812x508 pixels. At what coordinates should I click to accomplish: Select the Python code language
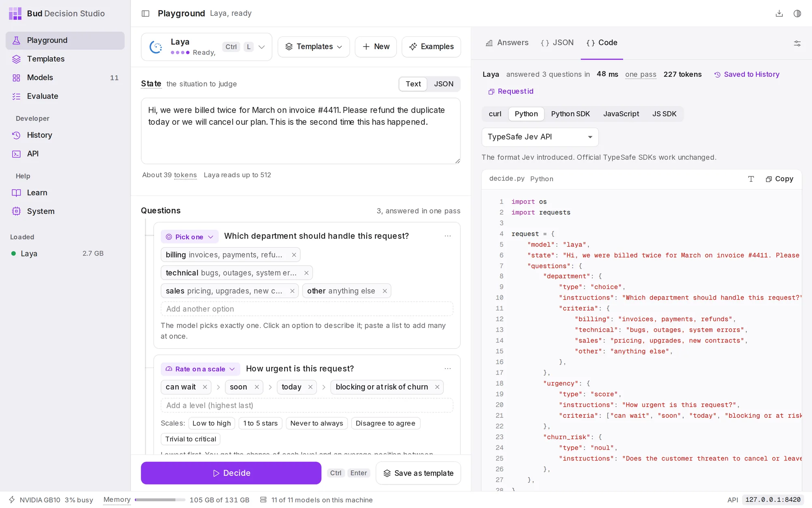(526, 114)
